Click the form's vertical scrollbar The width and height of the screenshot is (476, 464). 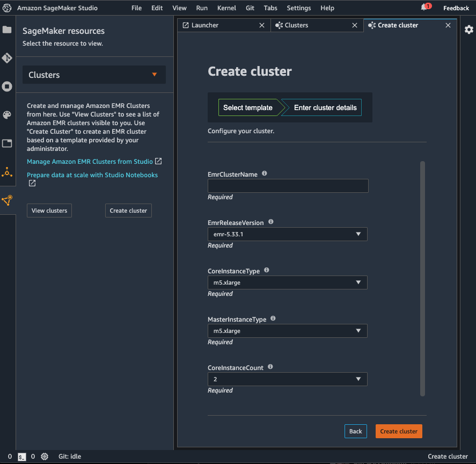[422, 279]
